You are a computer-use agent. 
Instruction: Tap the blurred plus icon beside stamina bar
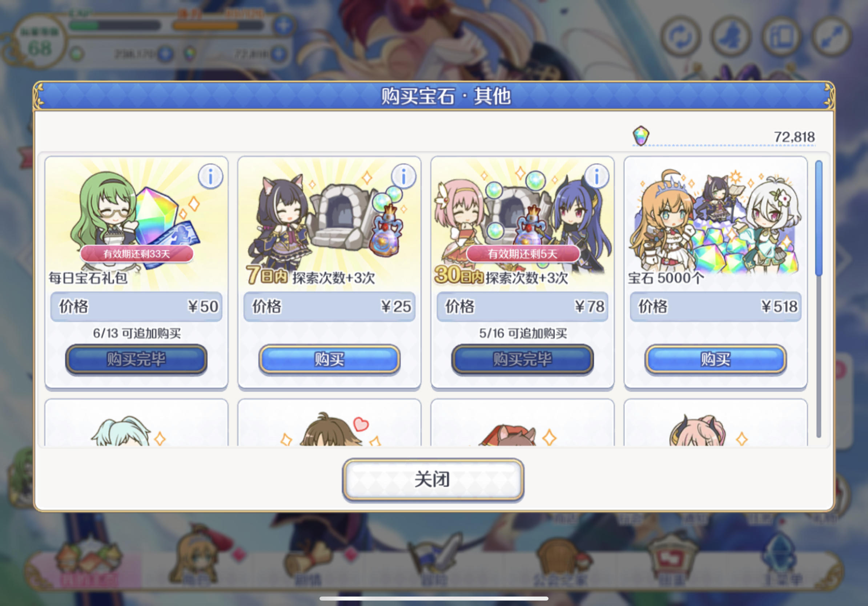284,25
